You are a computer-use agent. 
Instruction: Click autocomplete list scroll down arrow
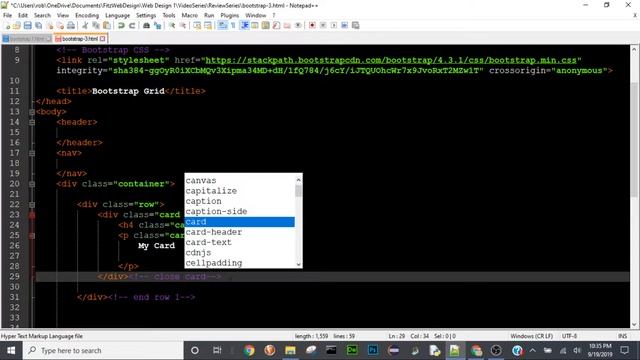[x=298, y=264]
